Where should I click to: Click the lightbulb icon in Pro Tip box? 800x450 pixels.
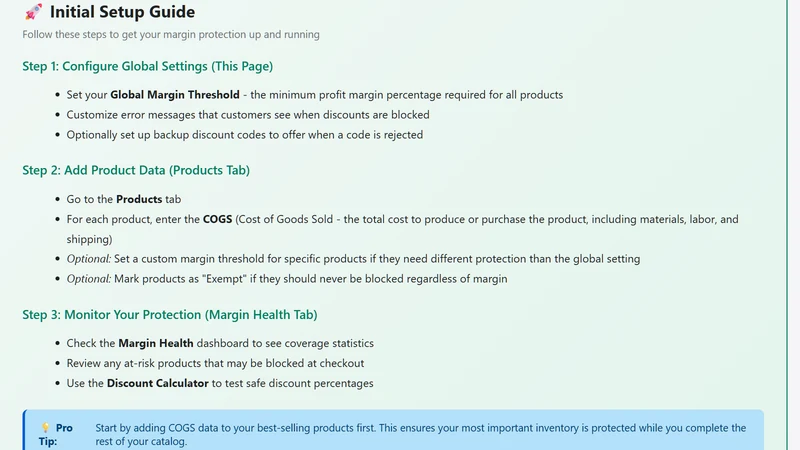click(45, 427)
